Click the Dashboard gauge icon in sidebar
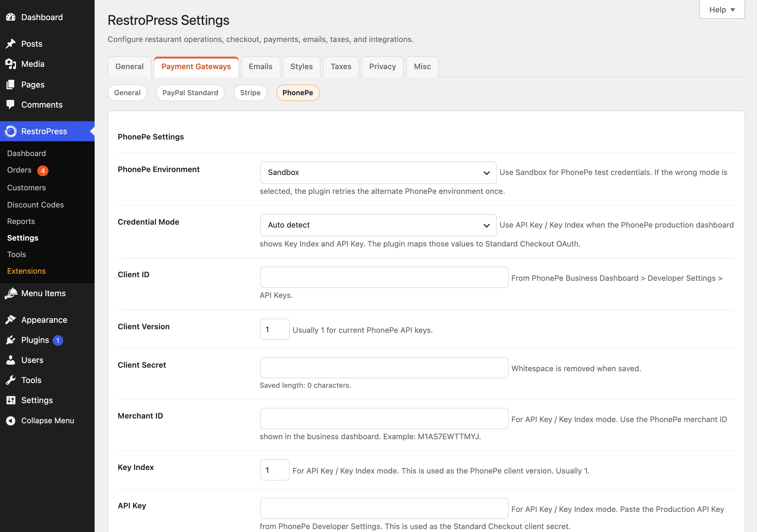 tap(11, 17)
